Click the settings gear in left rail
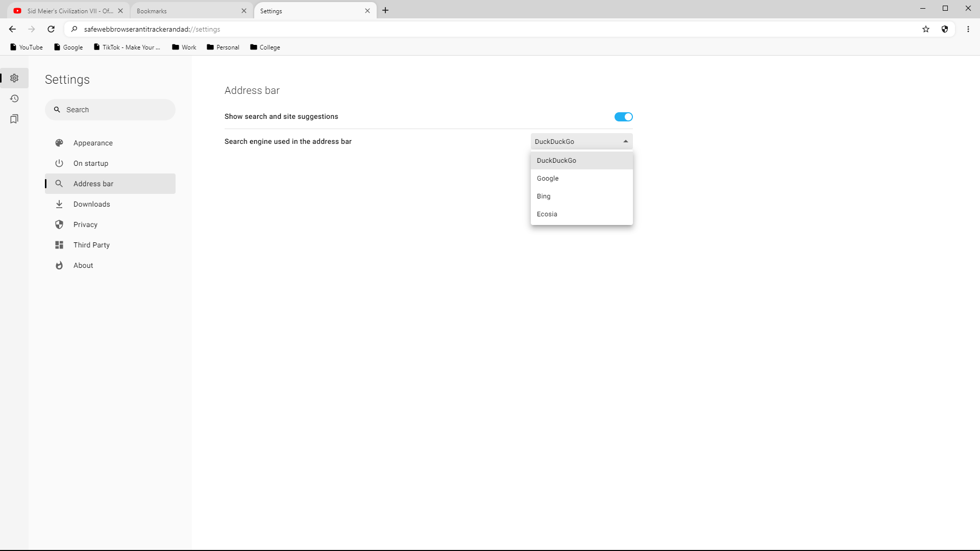 tap(14, 78)
